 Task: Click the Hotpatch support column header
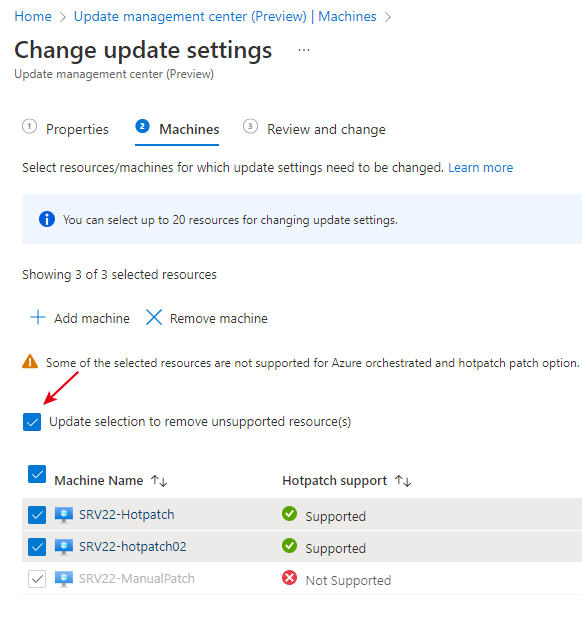click(x=334, y=481)
